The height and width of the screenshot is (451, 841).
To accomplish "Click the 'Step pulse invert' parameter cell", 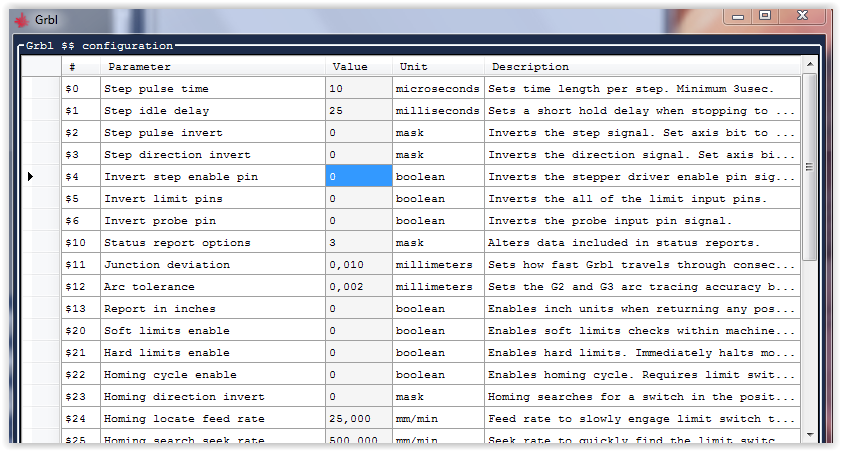I will pyautogui.click(x=213, y=132).
